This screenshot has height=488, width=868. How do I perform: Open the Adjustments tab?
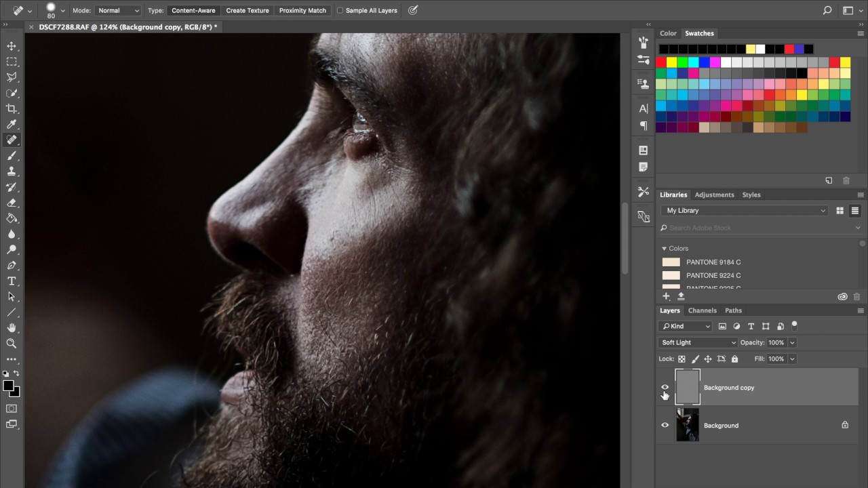[x=714, y=195]
